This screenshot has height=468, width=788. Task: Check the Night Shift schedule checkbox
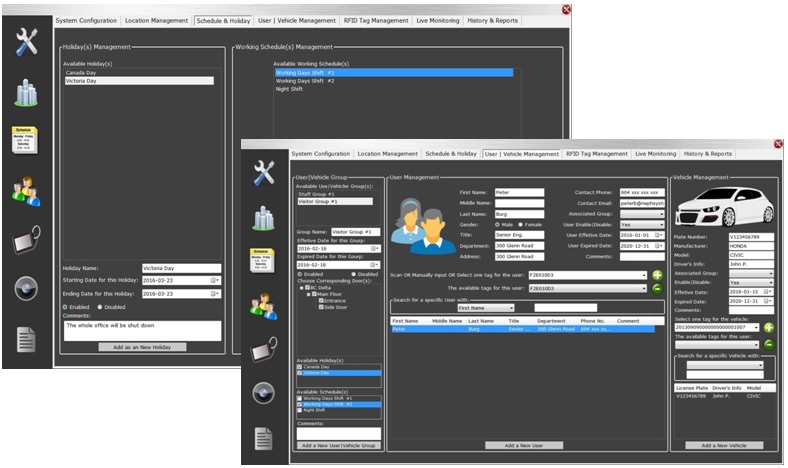[300, 410]
